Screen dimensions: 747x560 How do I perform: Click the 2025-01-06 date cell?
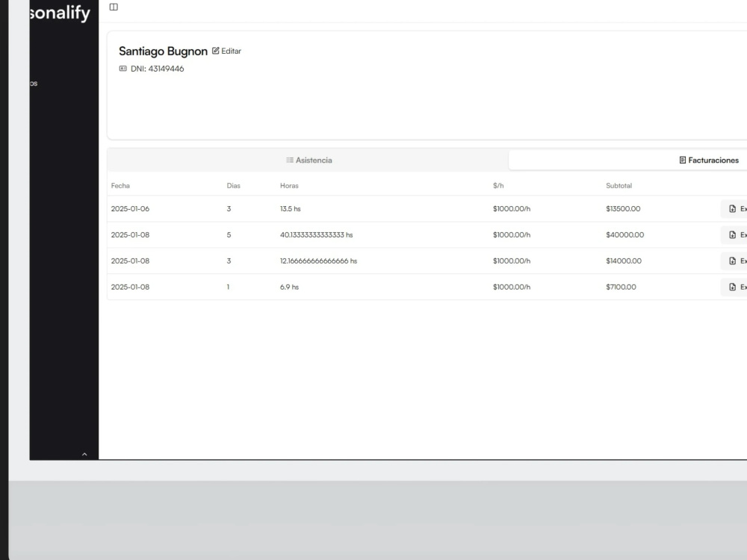[x=130, y=208]
